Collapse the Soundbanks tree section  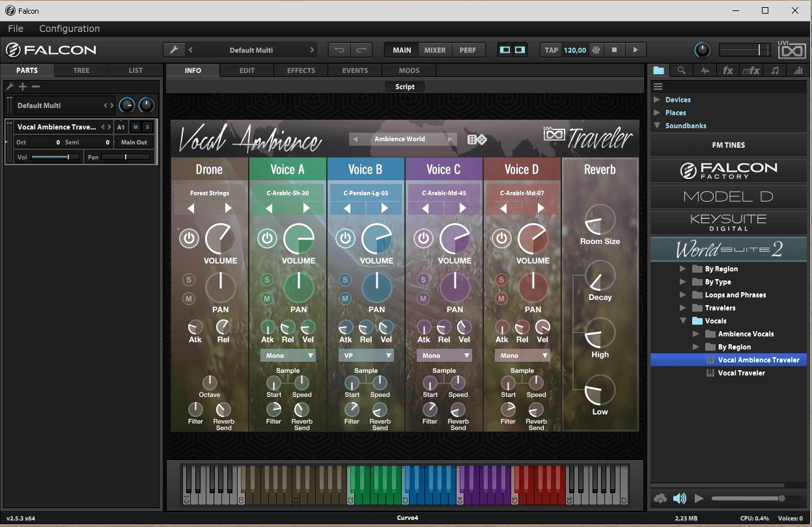coord(657,126)
